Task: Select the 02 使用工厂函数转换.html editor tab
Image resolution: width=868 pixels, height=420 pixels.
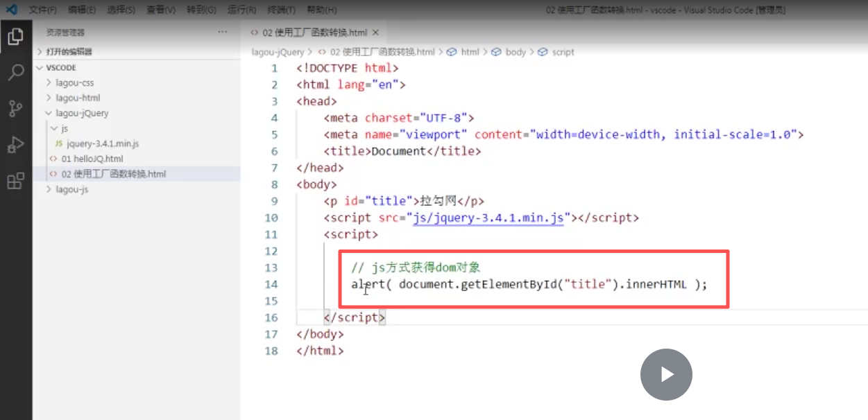Action: [x=311, y=32]
